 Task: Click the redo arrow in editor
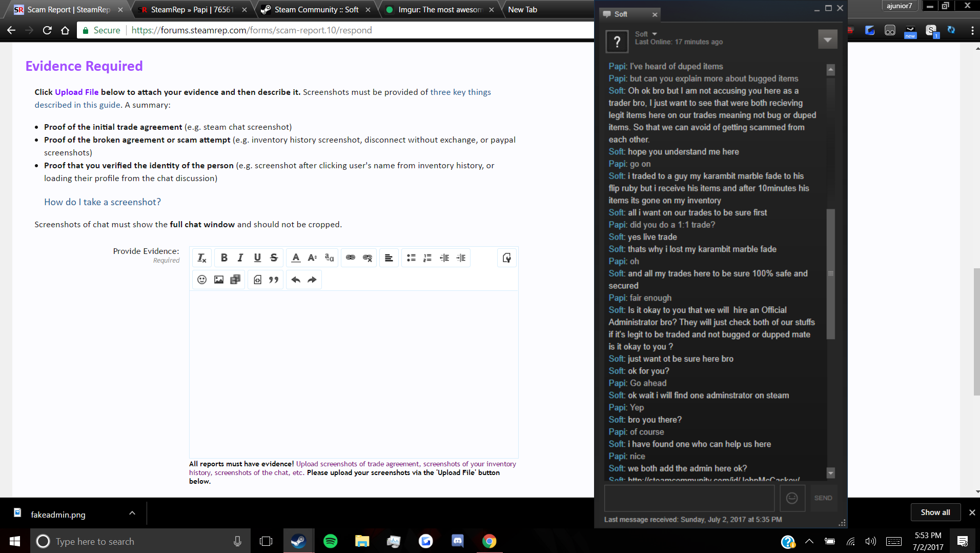point(312,280)
